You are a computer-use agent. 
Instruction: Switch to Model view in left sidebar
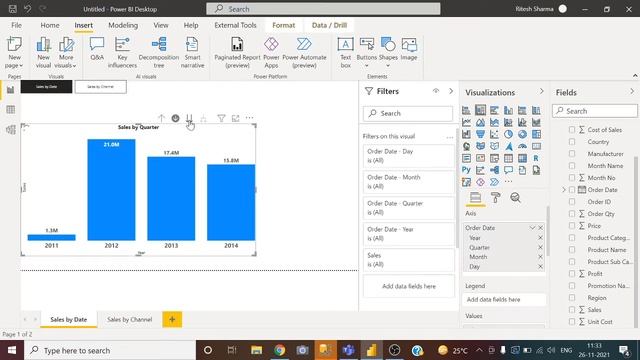11,129
